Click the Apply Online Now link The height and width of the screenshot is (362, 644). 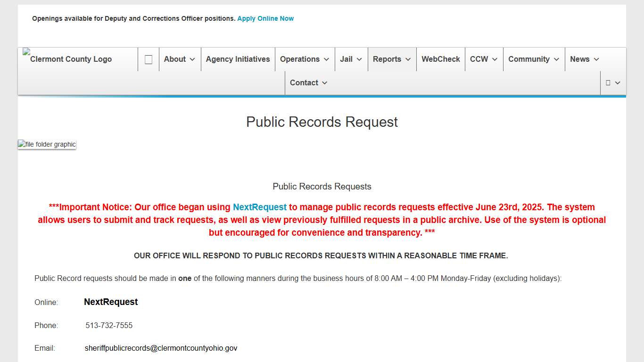click(265, 18)
